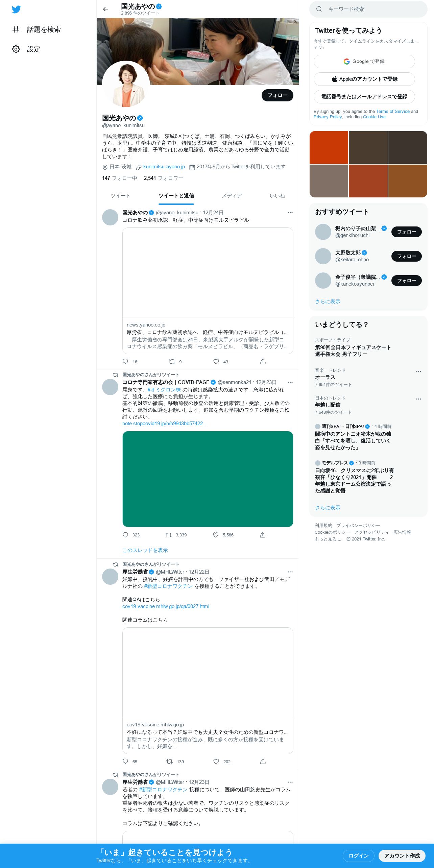This screenshot has width=434, height=868.
Task: Sign up with Google で登録
Action: (x=364, y=62)
